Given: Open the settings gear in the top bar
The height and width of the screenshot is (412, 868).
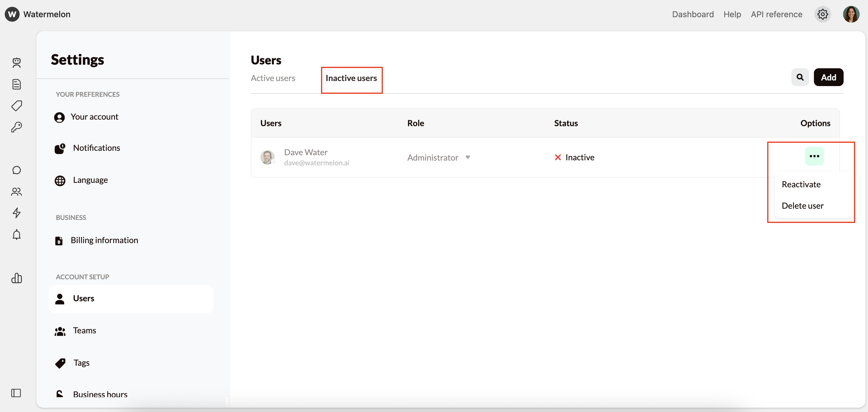Looking at the screenshot, I should [823, 14].
